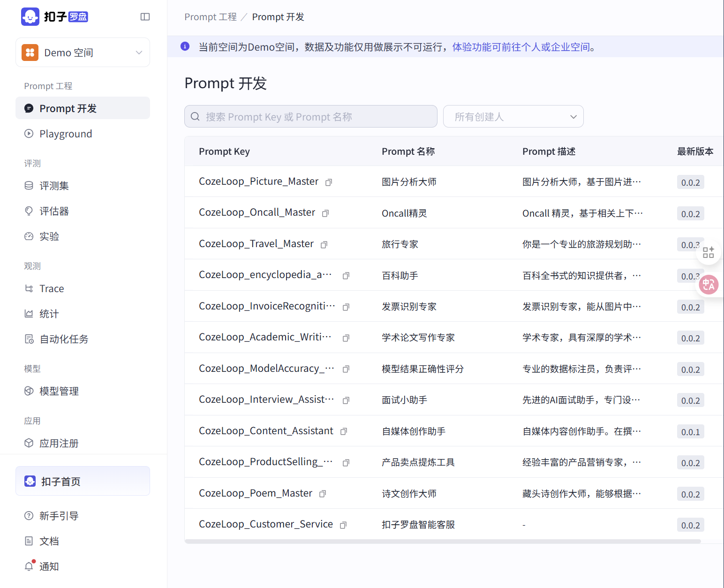Image resolution: width=724 pixels, height=588 pixels.
Task: Copy the CozeLoop_Travel_Master prompt key
Action: coord(324,245)
